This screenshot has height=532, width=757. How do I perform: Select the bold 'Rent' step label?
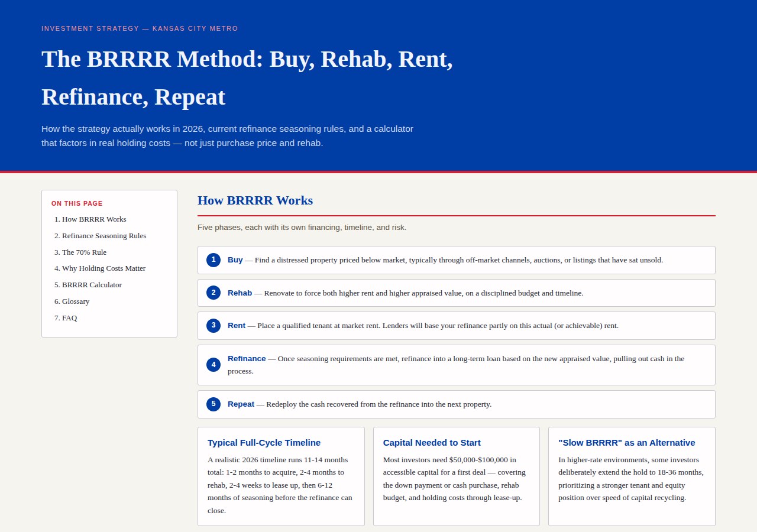(237, 325)
